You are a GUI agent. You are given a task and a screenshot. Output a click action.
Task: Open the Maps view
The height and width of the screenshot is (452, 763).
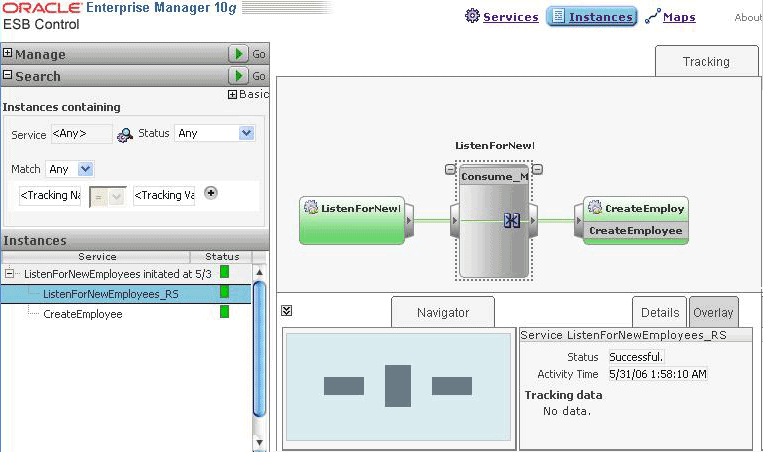click(x=679, y=17)
